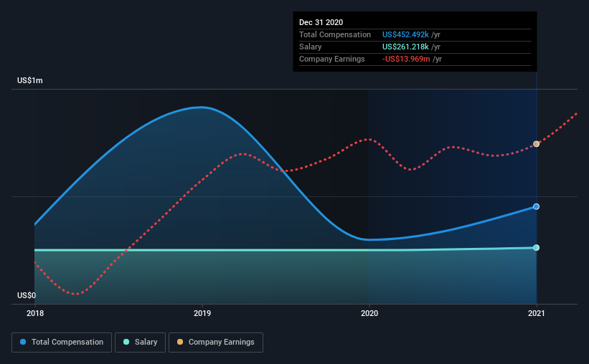Screen dimensions: 589x364
Task: Toggle the Company Earnings legend button
Action: 216,343
